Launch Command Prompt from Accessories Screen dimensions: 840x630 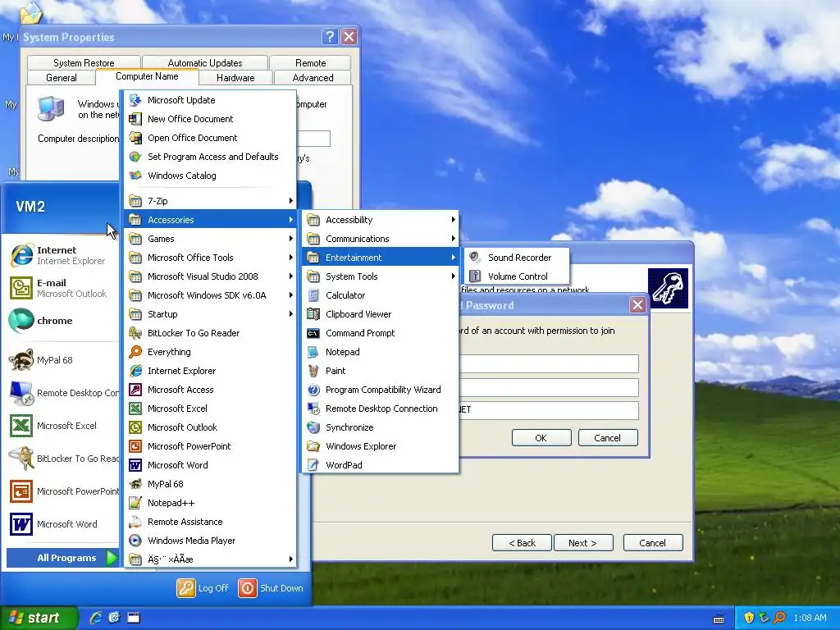[x=381, y=333]
